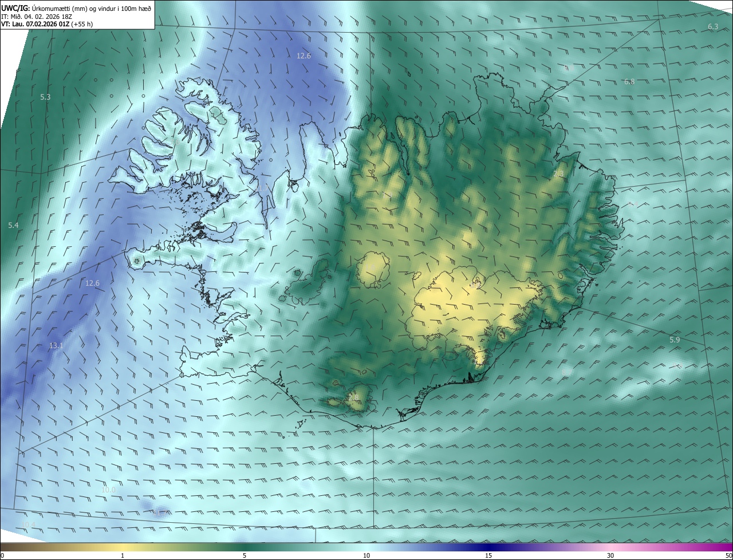The image size is (733, 560).
Task: Click the 15 tick on color scale
Action: tap(488, 556)
